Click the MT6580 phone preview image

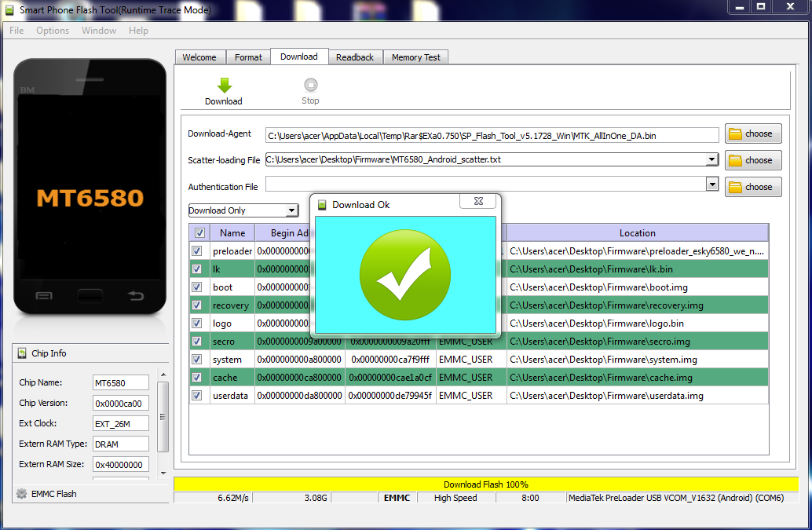(x=90, y=186)
